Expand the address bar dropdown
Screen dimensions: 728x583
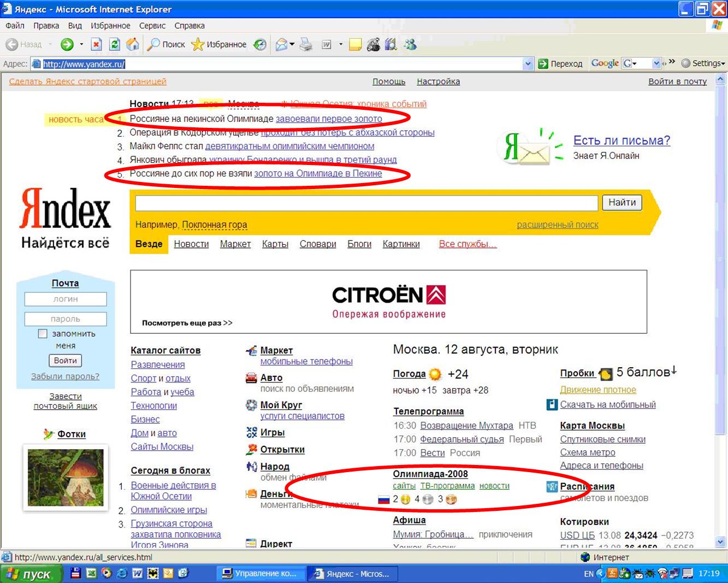click(528, 64)
